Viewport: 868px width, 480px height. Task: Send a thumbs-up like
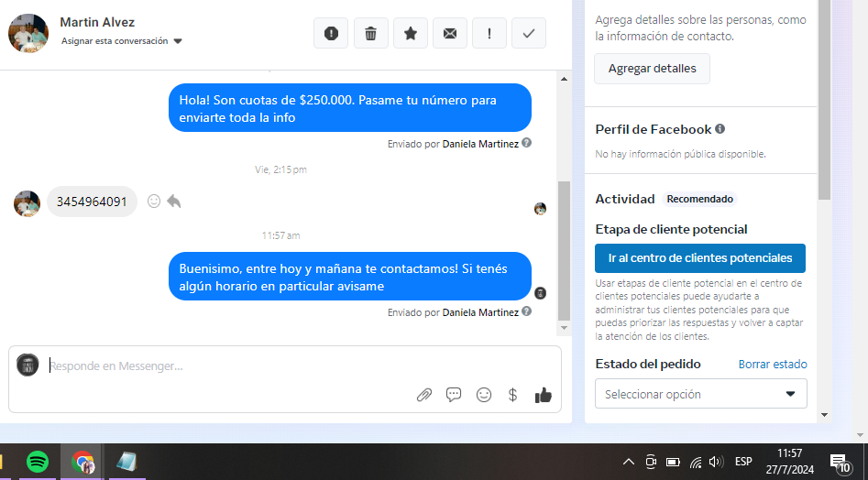pyautogui.click(x=544, y=395)
